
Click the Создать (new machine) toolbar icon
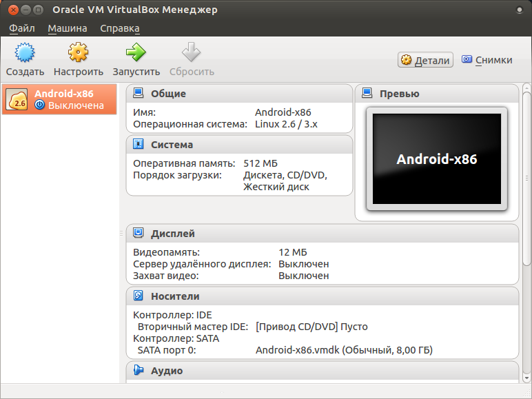coord(25,52)
